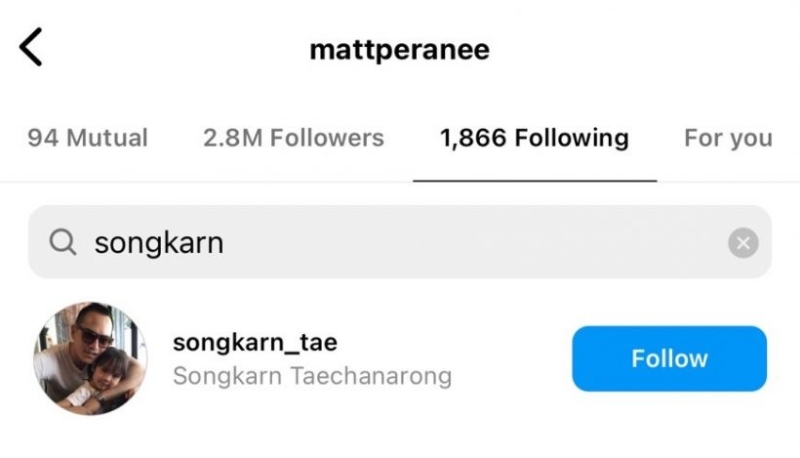Image resolution: width=800 pixels, height=458 pixels.
Task: Focus the search field containing songkarn
Action: click(399, 242)
